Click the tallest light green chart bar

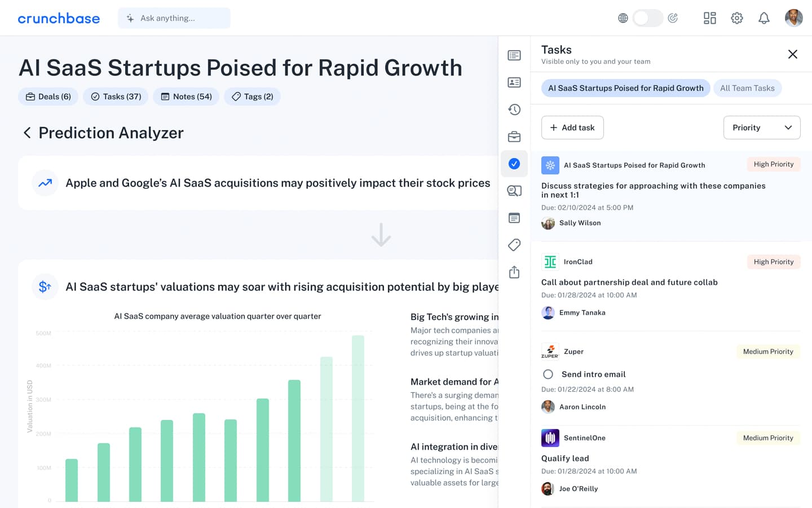pyautogui.click(x=358, y=418)
